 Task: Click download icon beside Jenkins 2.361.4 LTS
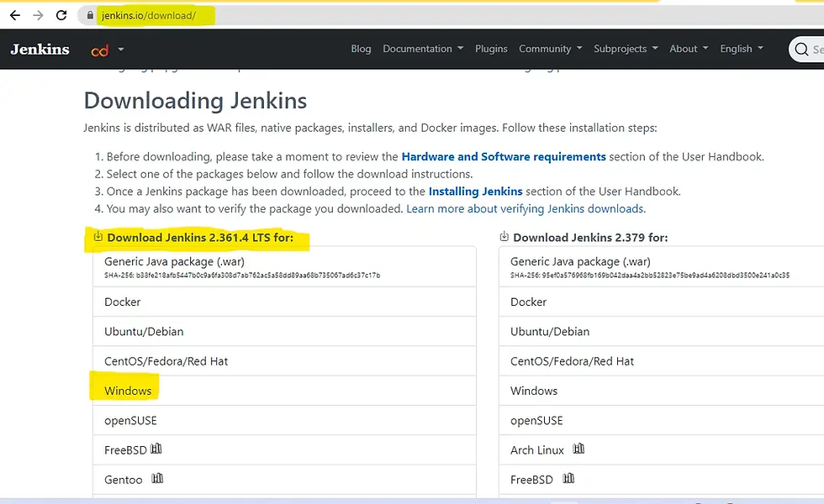click(x=98, y=236)
